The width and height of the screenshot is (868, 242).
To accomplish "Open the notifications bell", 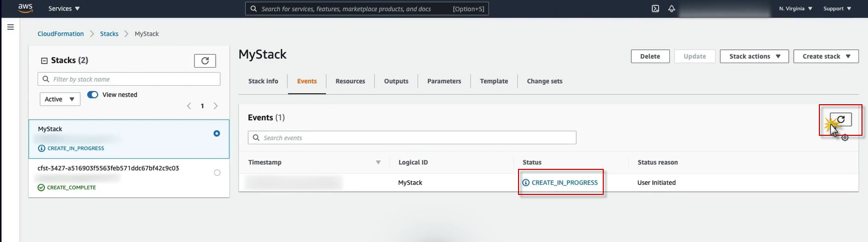I will (671, 9).
